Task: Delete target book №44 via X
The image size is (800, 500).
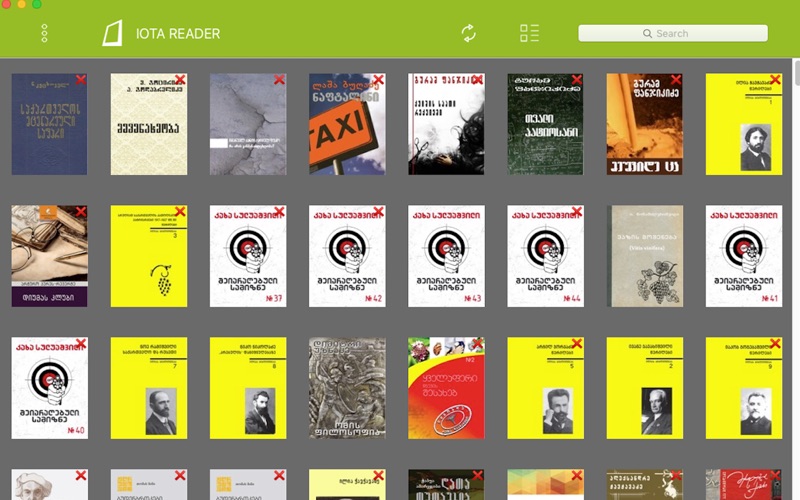Action: click(577, 212)
